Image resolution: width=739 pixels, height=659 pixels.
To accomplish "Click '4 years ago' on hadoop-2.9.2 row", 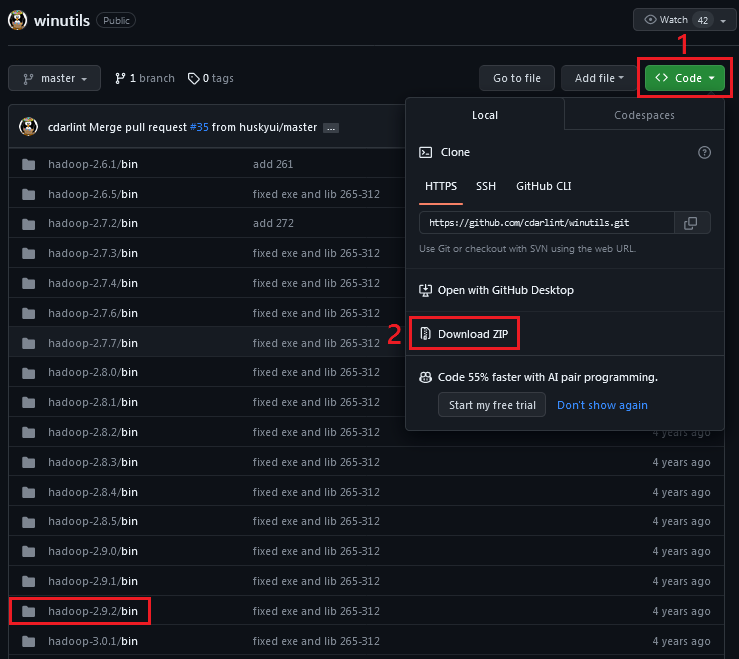I will point(682,611).
